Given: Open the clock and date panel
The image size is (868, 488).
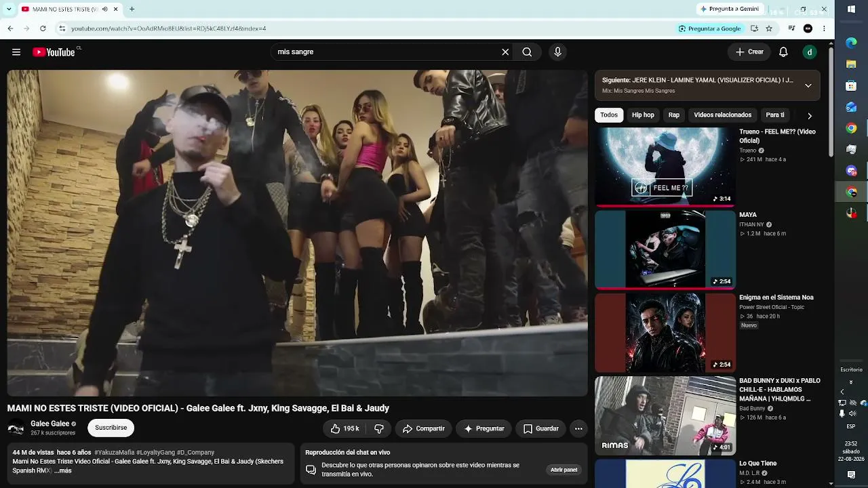Looking at the screenshot, I should pyautogui.click(x=851, y=451).
